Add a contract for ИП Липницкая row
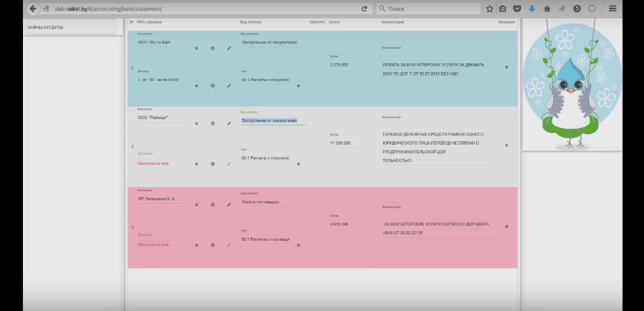Viewport: 644px width, 311px height. 213,245
